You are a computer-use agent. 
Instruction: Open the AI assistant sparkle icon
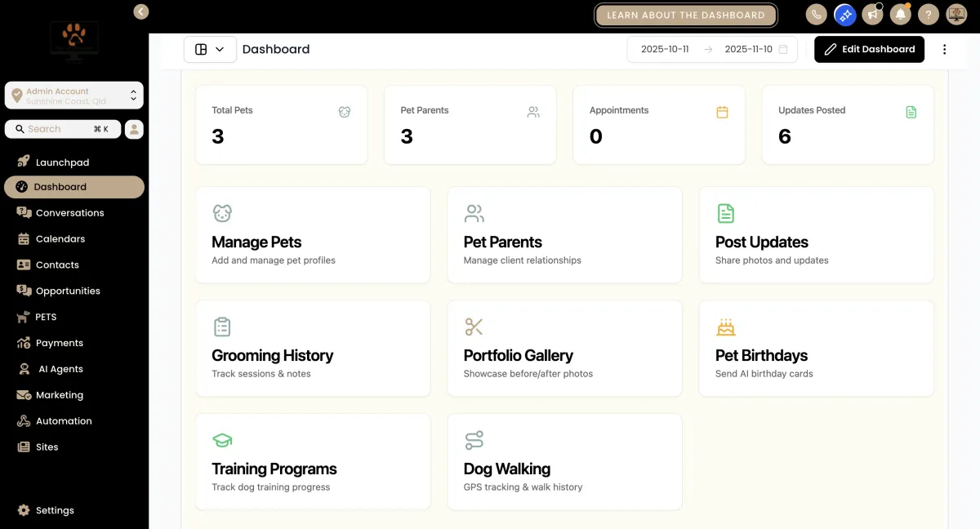(844, 15)
